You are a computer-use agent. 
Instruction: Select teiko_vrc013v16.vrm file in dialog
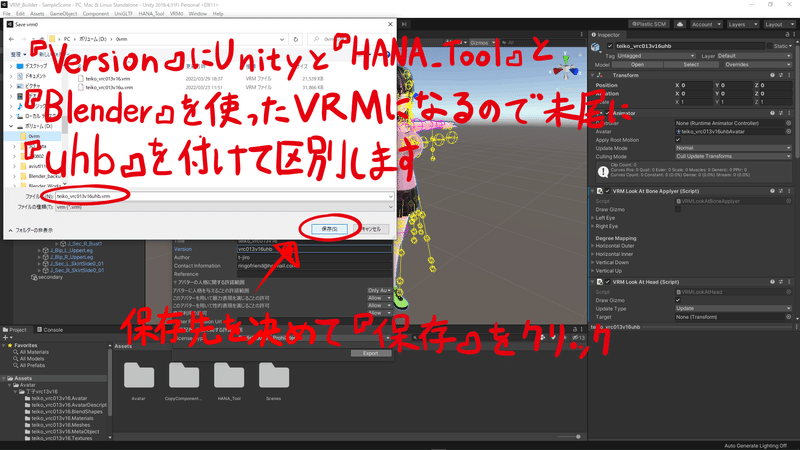(108, 79)
